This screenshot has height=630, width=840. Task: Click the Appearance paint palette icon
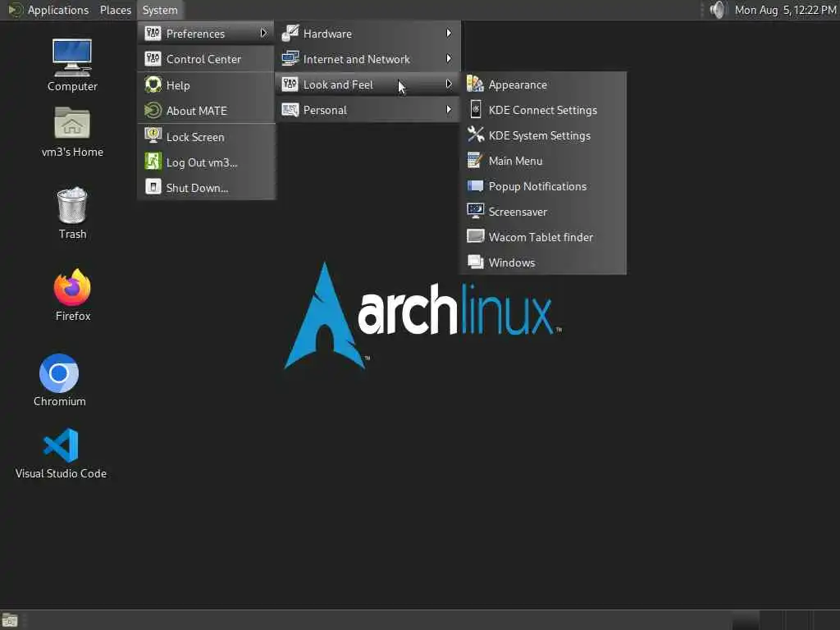pos(475,84)
